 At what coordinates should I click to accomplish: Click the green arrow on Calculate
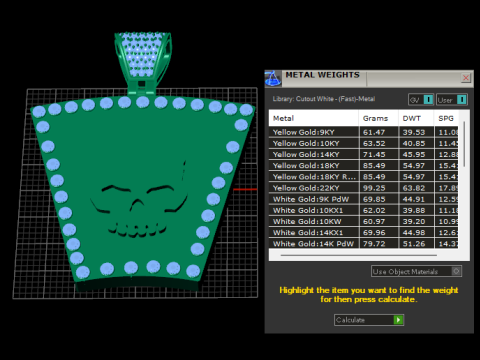[x=398, y=320]
